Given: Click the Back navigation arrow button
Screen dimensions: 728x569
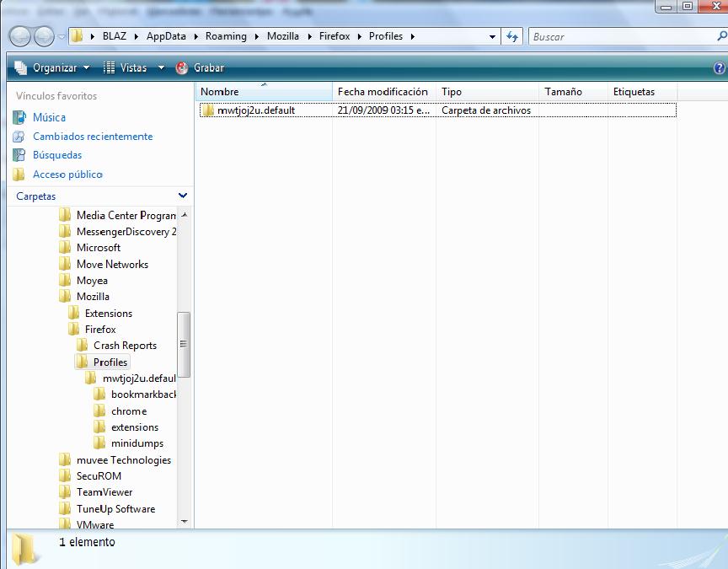Looking at the screenshot, I should [20, 36].
